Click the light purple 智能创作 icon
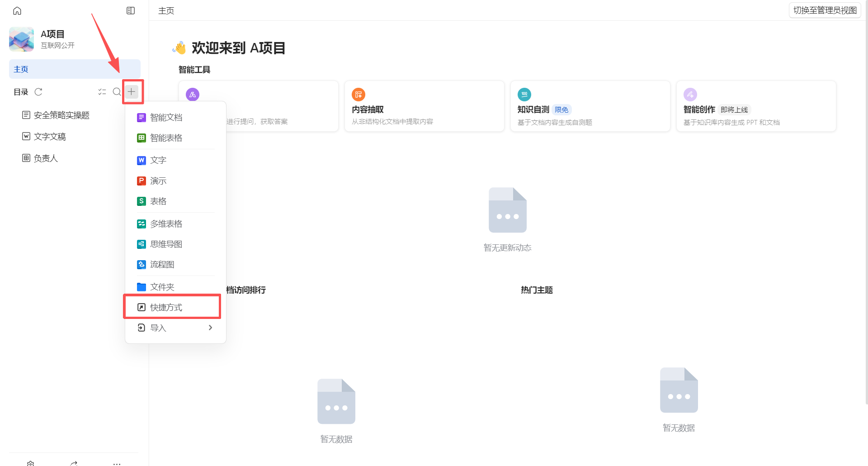 (x=690, y=95)
